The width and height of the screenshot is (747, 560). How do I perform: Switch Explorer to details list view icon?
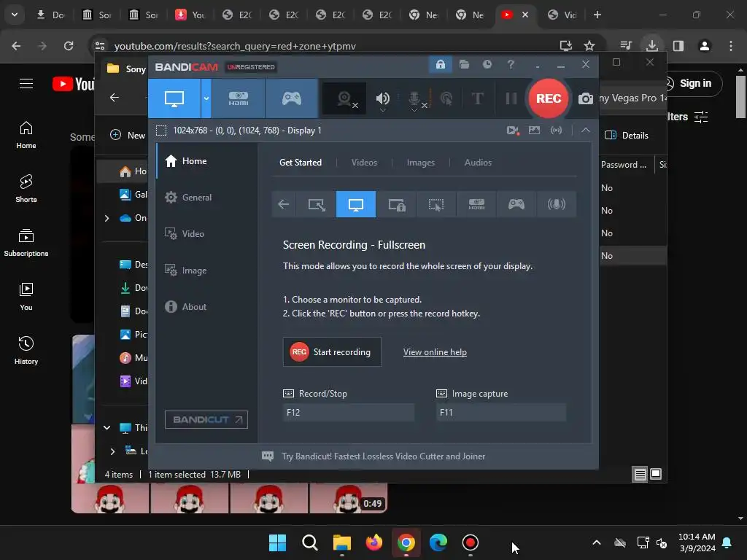(640, 474)
